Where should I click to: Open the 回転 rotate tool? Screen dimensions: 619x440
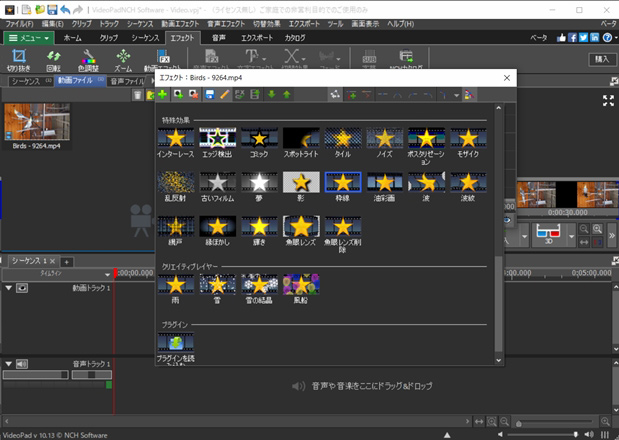pos(54,60)
